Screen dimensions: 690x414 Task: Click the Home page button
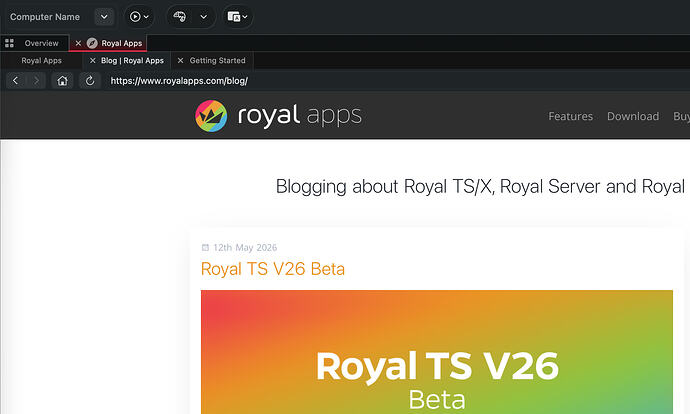click(62, 81)
